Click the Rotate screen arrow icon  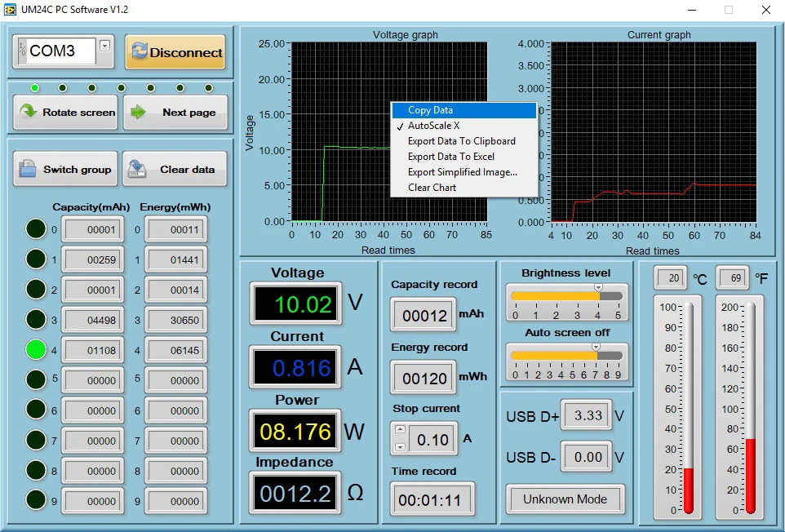(x=29, y=112)
